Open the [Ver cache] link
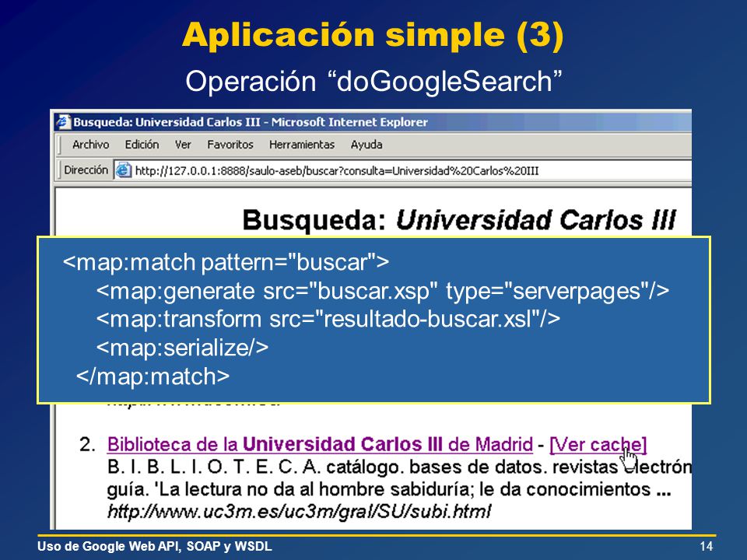Screen dimensions: 747x560 (598, 444)
